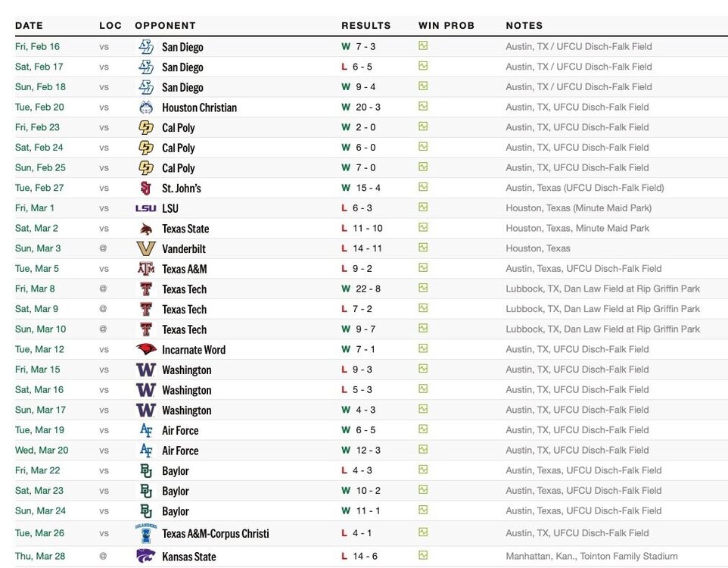Open the Houston Christian opponent link
The height and width of the screenshot is (568, 728).
(199, 108)
